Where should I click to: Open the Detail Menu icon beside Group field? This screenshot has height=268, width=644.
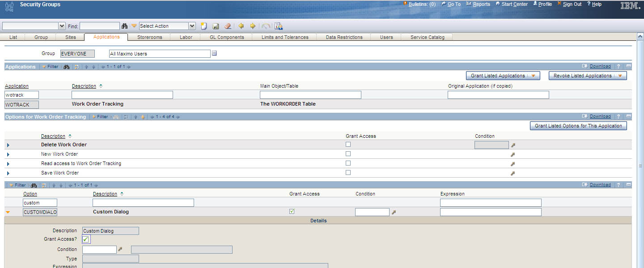pyautogui.click(x=214, y=53)
